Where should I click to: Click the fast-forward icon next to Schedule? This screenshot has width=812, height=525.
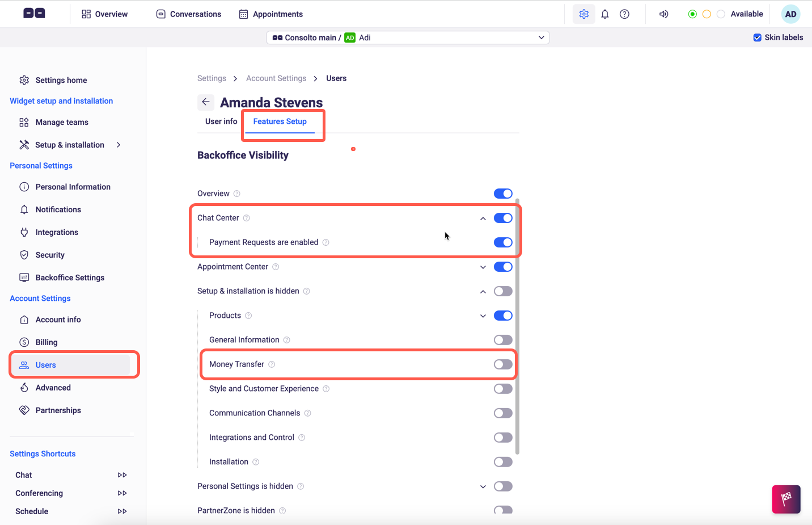[x=122, y=511]
